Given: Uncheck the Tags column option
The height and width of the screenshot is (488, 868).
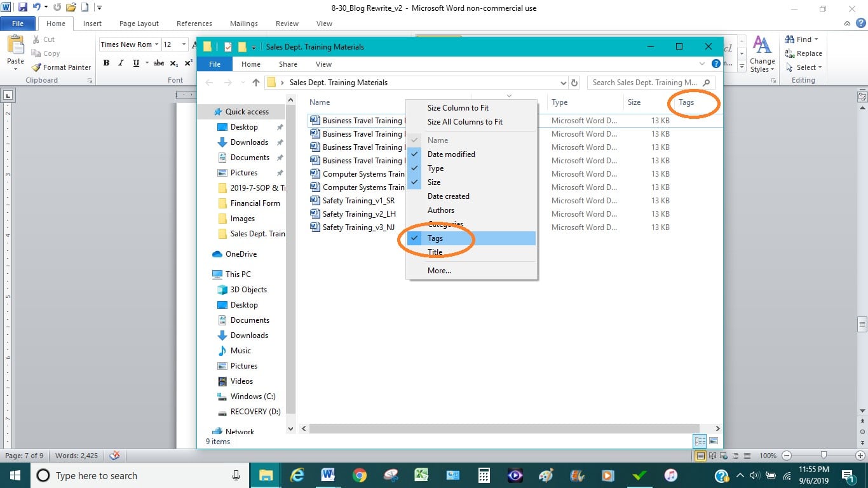Looking at the screenshot, I should point(435,238).
